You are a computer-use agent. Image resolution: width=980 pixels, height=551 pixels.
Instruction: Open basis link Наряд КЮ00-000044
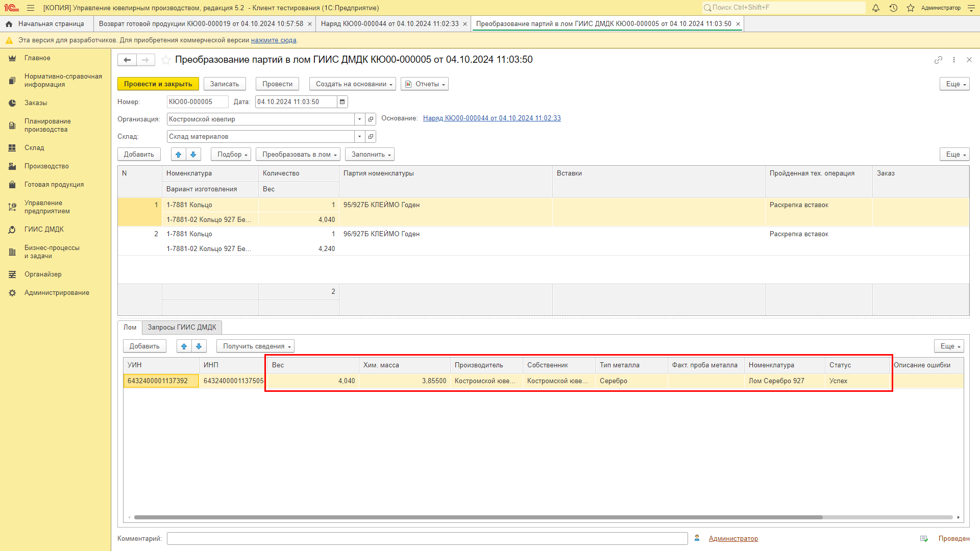coord(492,118)
